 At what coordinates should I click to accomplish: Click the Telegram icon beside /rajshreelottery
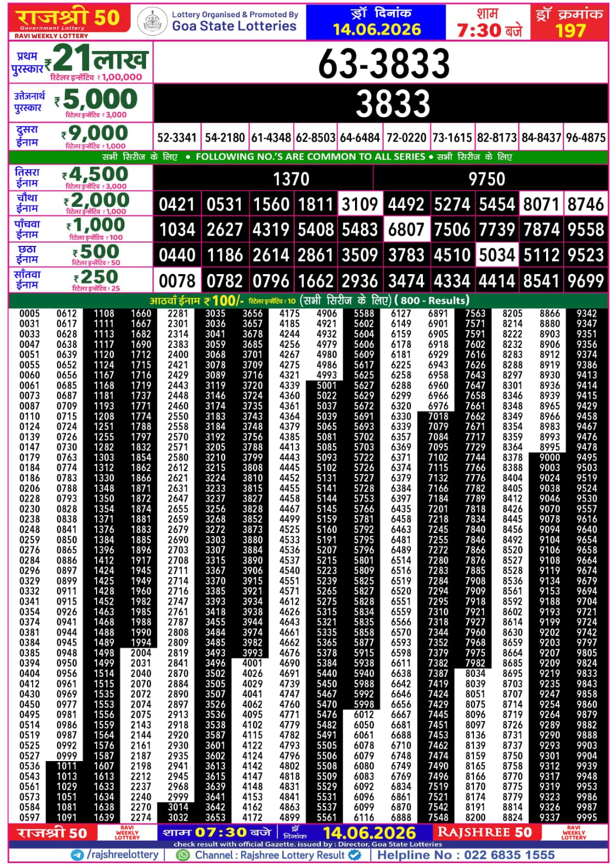78,854
